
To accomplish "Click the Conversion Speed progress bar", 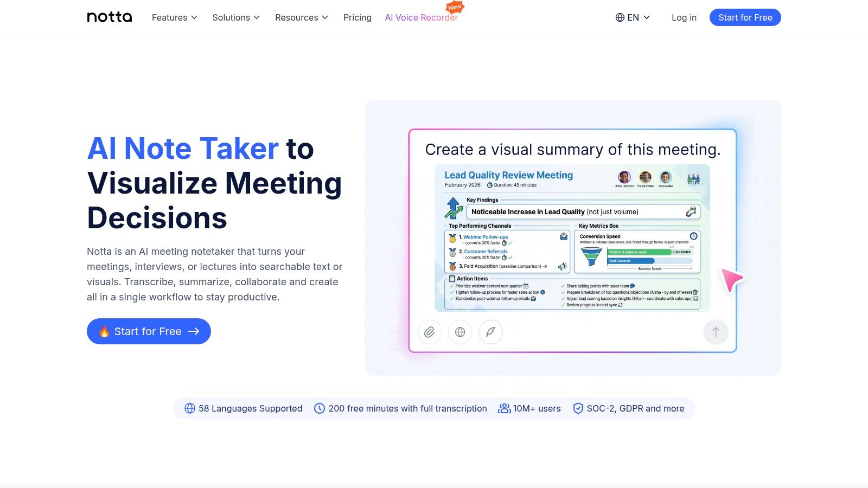I will pyautogui.click(x=649, y=256).
